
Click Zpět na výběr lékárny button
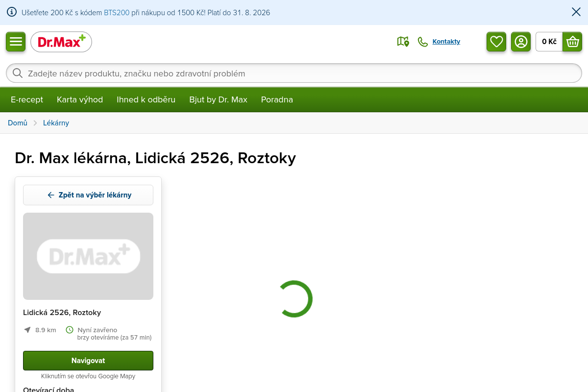[88, 195]
